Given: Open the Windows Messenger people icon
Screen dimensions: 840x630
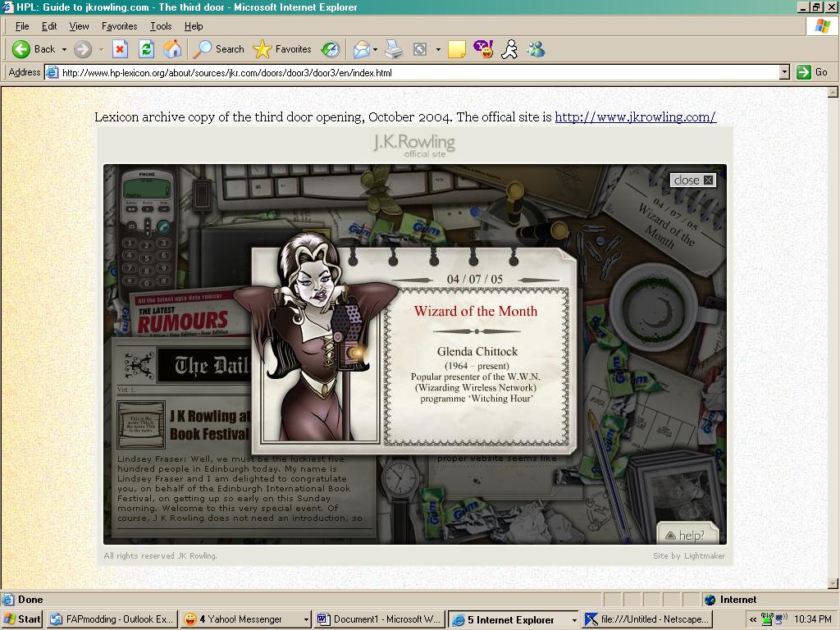Looking at the screenshot, I should pos(536,49).
